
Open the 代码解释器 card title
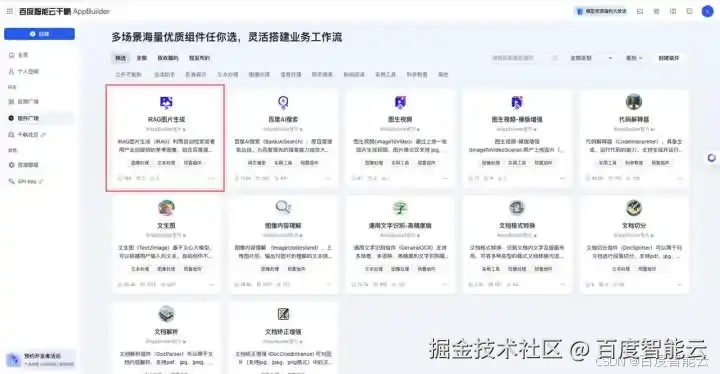coord(634,119)
